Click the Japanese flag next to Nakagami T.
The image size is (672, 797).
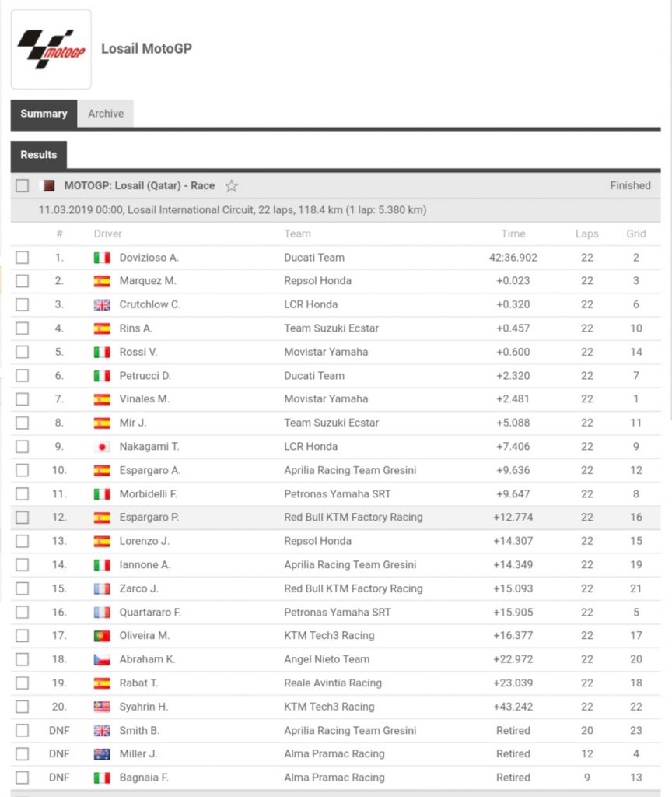click(102, 447)
